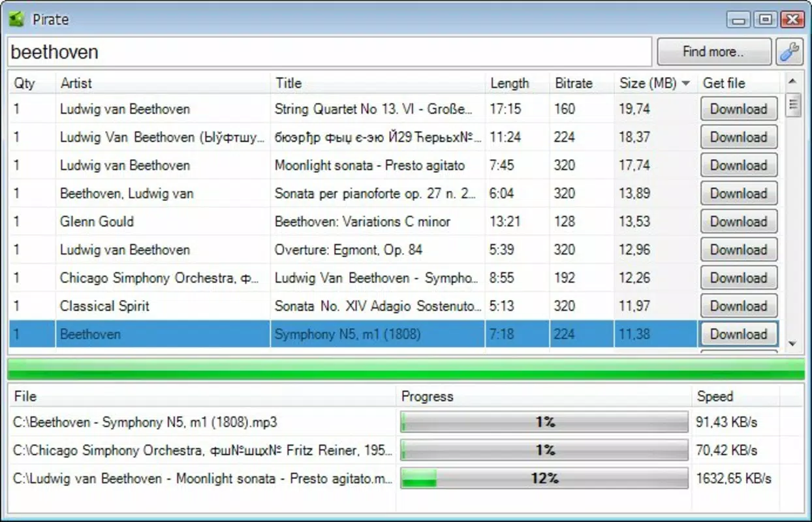Click the Beethoven: Variations C minor title
Screen dimensions: 812x522
point(362,221)
